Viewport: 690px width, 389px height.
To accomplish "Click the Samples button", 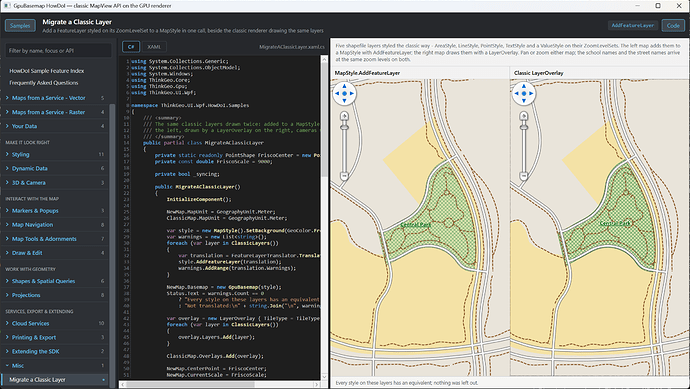I will (x=20, y=26).
